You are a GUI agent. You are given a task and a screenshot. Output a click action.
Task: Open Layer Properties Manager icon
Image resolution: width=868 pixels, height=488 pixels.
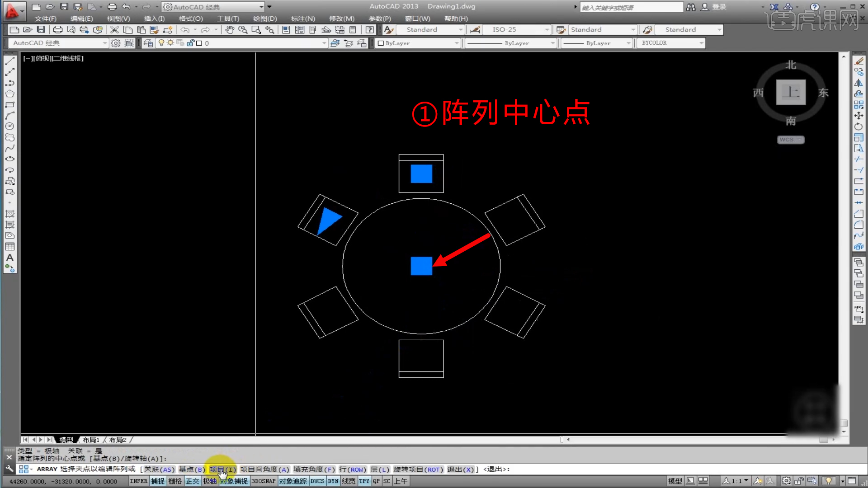point(148,43)
